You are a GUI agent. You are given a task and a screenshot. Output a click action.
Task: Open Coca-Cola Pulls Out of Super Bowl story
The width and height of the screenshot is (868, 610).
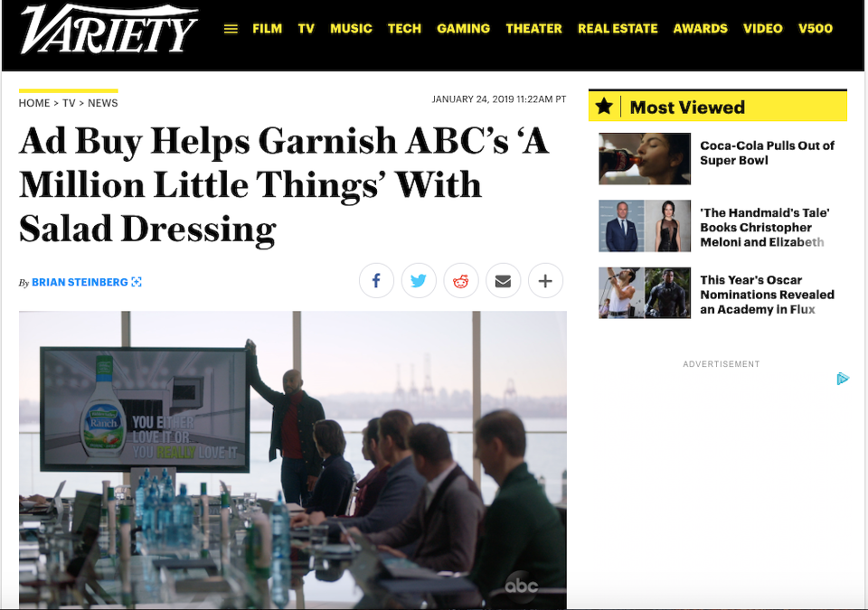click(x=767, y=153)
